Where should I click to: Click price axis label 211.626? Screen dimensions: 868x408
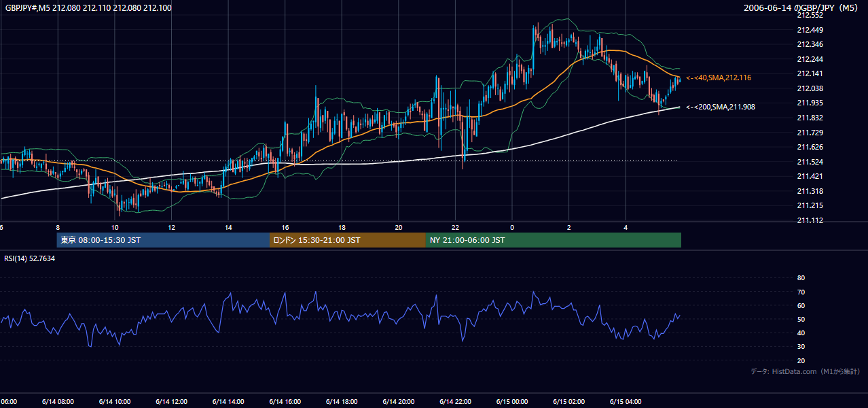click(810, 147)
